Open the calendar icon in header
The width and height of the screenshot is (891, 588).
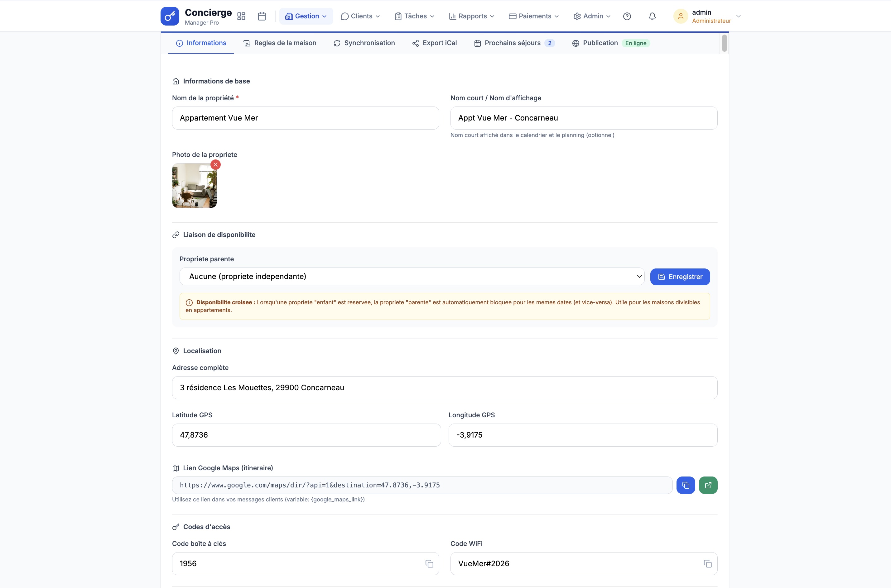262,16
